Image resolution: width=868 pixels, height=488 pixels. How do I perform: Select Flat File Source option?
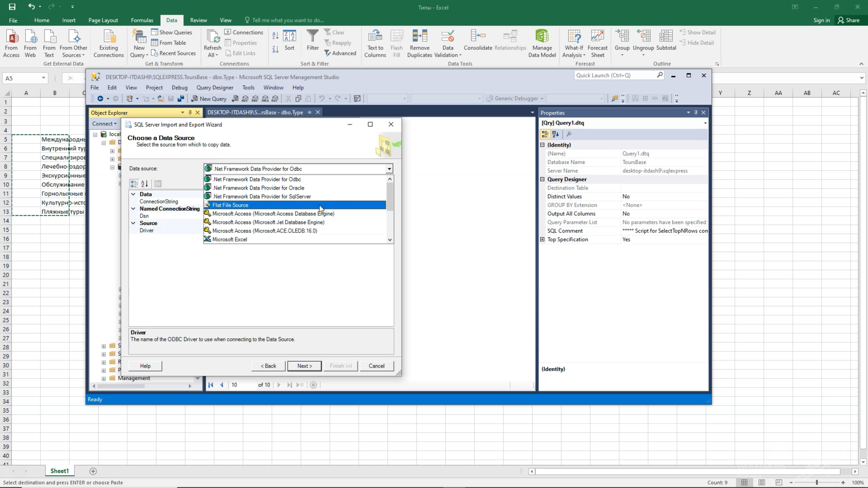[295, 205]
